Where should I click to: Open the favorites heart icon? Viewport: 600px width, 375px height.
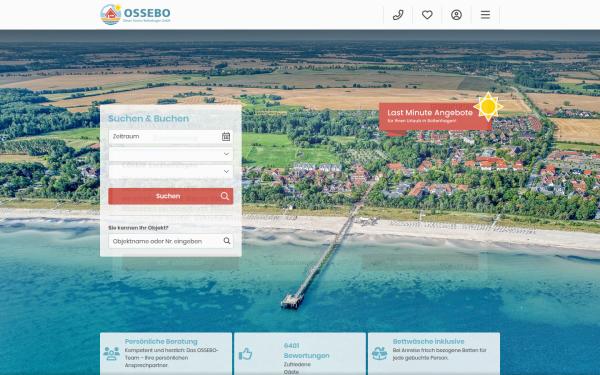tap(427, 15)
